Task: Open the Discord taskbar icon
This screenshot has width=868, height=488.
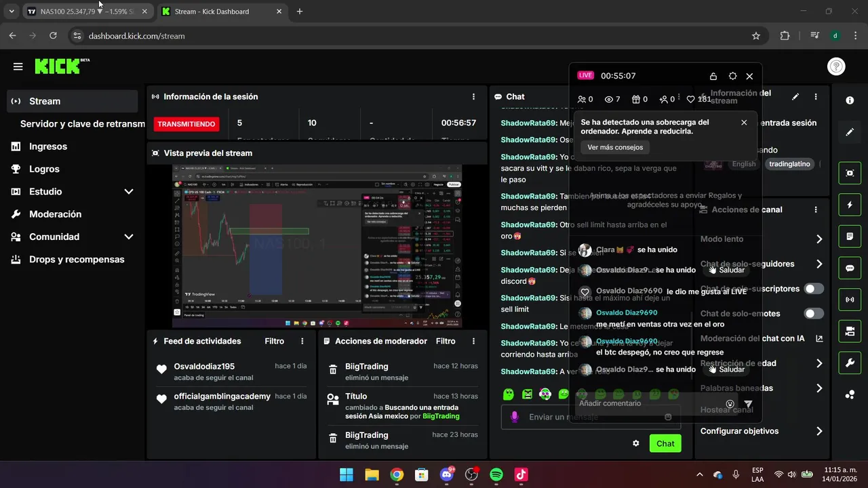Action: point(447,474)
